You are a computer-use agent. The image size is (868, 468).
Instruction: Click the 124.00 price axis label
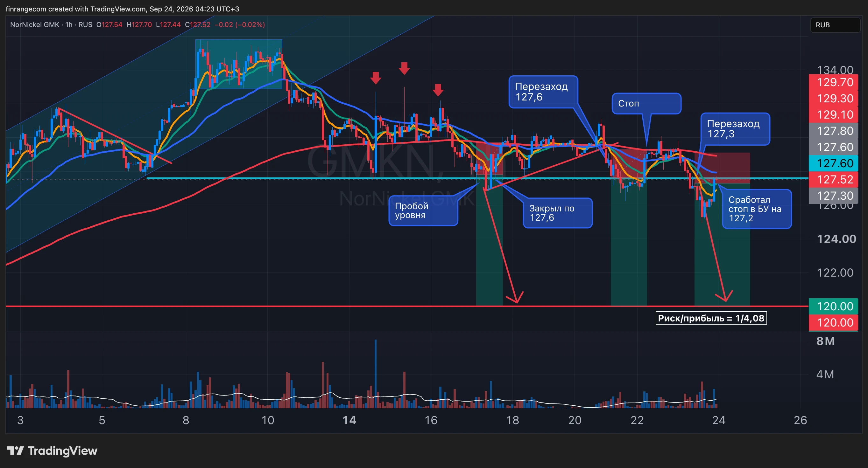(x=836, y=239)
